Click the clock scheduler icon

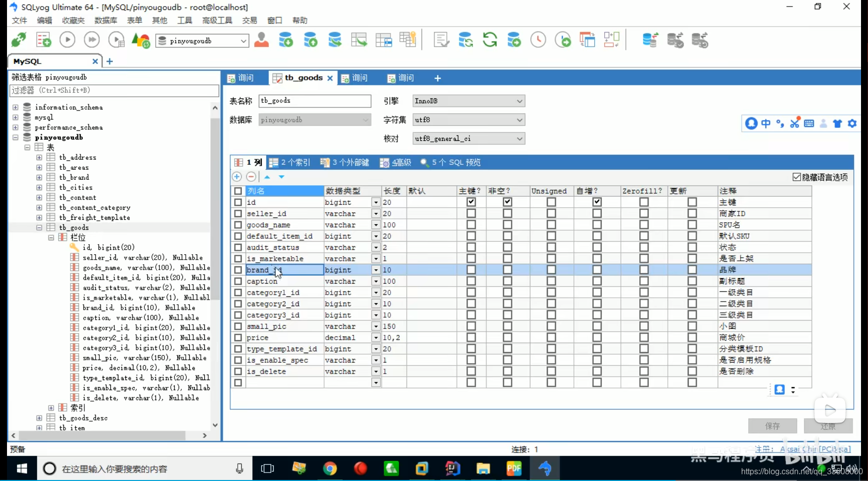(538, 40)
